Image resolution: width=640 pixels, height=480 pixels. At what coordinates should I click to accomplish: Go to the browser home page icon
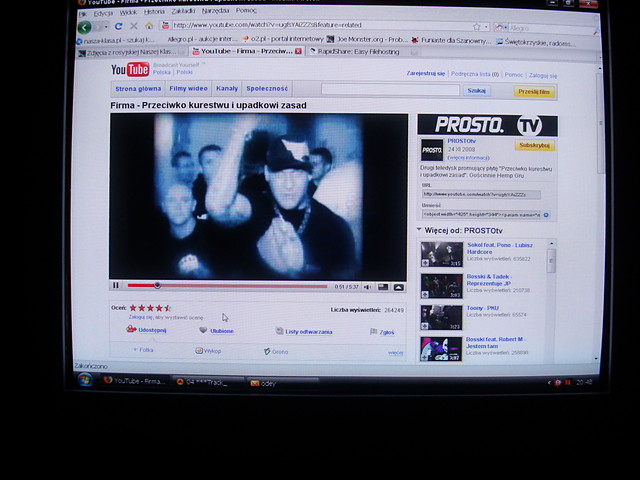tap(149, 26)
